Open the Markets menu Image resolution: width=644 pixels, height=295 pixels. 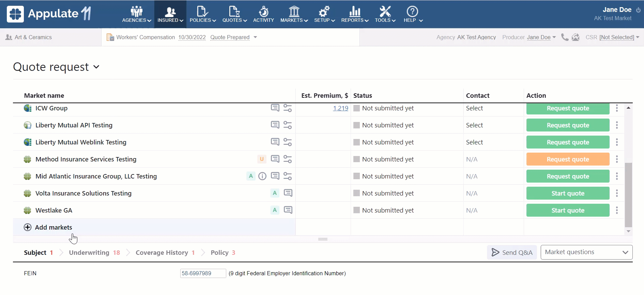coord(294,14)
